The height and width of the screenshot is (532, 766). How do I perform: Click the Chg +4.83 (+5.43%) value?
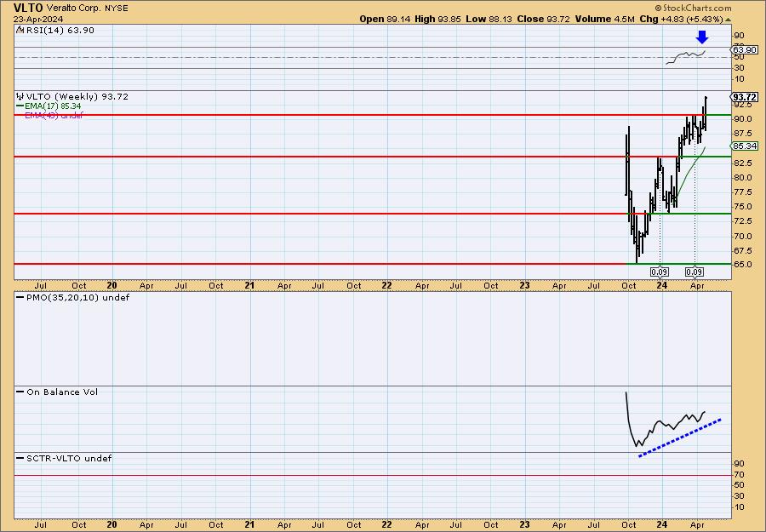point(681,19)
